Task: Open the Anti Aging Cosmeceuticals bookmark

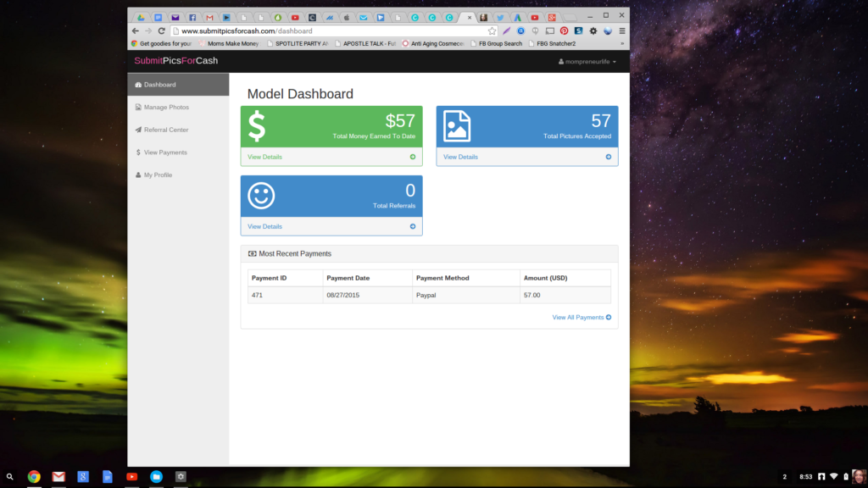Action: point(433,44)
